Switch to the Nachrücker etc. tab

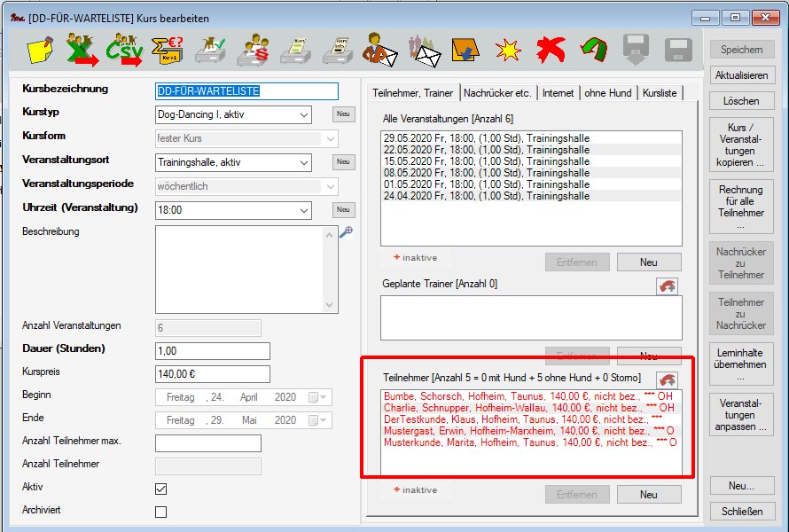[497, 93]
